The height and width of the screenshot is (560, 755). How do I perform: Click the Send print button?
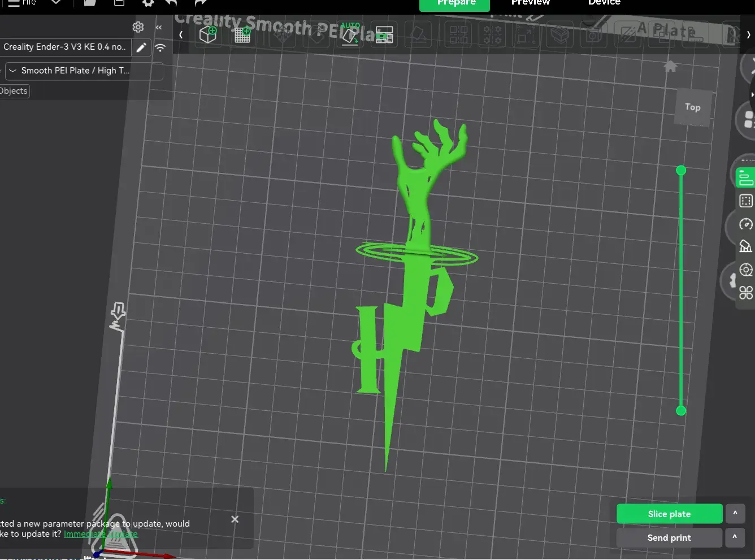click(x=670, y=537)
